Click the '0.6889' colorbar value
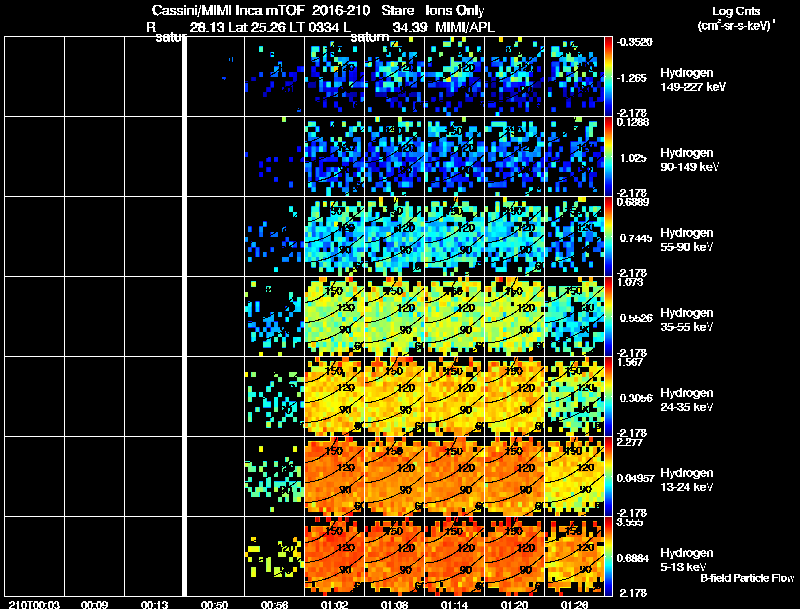This screenshot has height=609, width=800. point(633,202)
